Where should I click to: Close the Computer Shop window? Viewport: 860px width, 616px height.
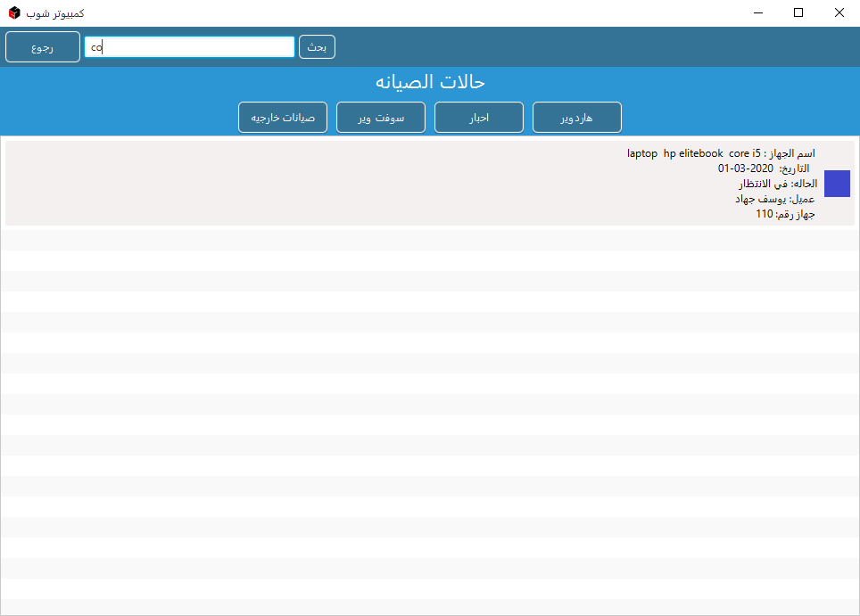pos(839,13)
